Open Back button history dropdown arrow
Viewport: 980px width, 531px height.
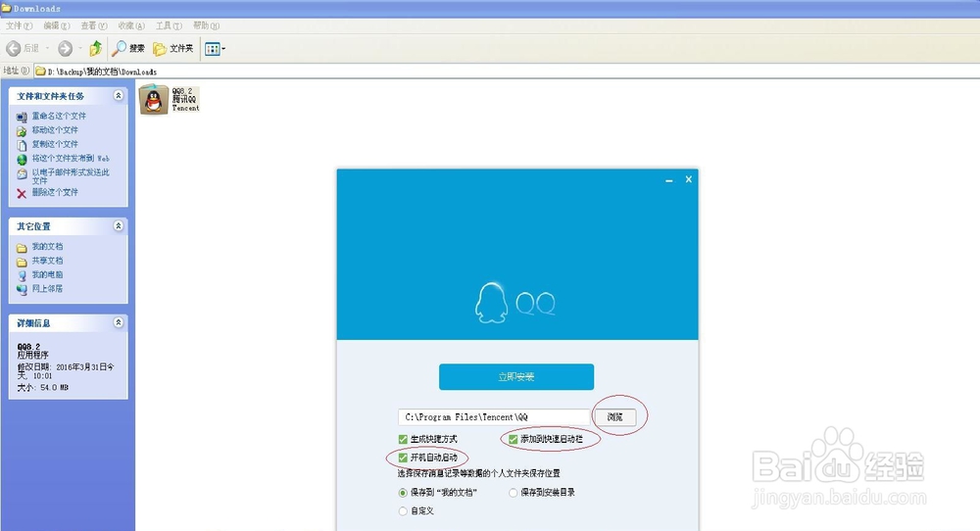tap(47, 48)
